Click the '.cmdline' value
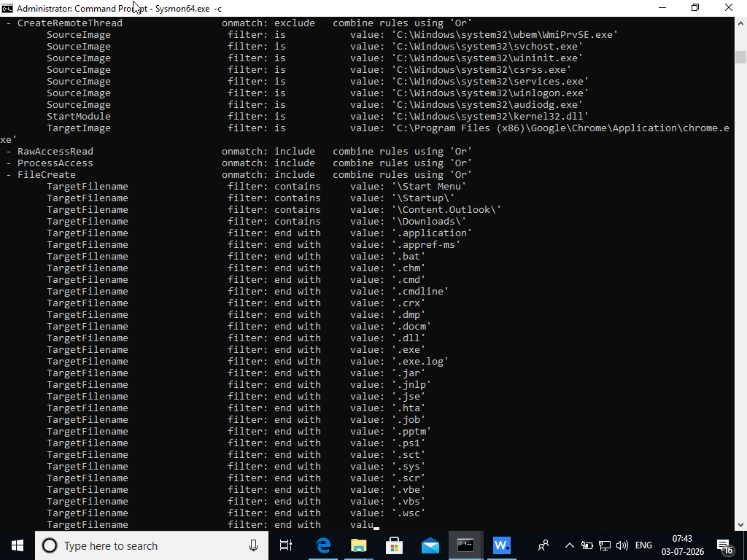 [x=420, y=292]
